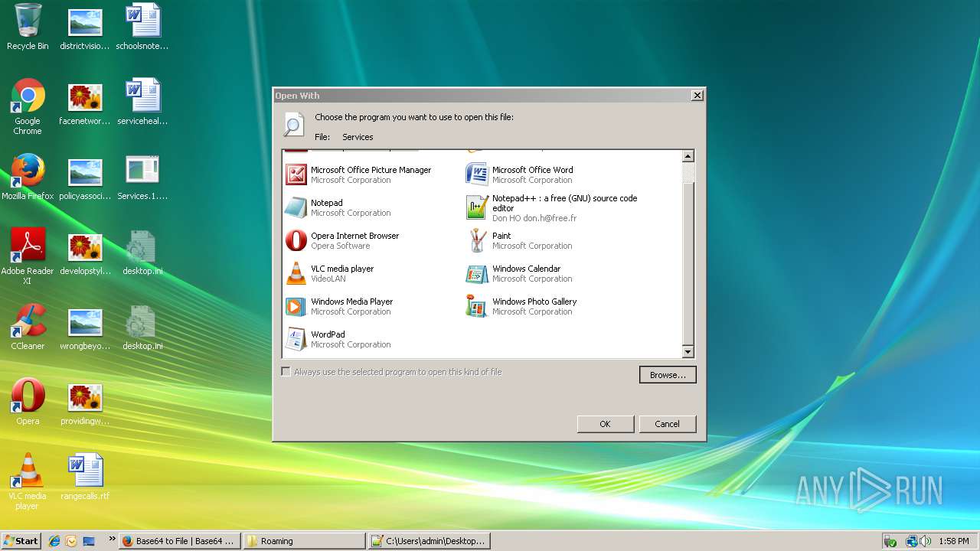
Task: Expand quick launch overflow chevron
Action: pos(112,539)
